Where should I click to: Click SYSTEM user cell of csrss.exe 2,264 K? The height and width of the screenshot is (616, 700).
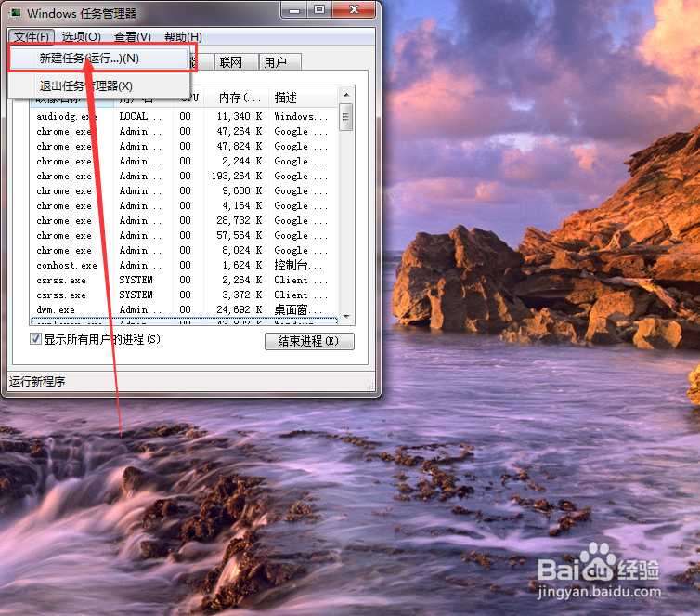click(x=136, y=280)
